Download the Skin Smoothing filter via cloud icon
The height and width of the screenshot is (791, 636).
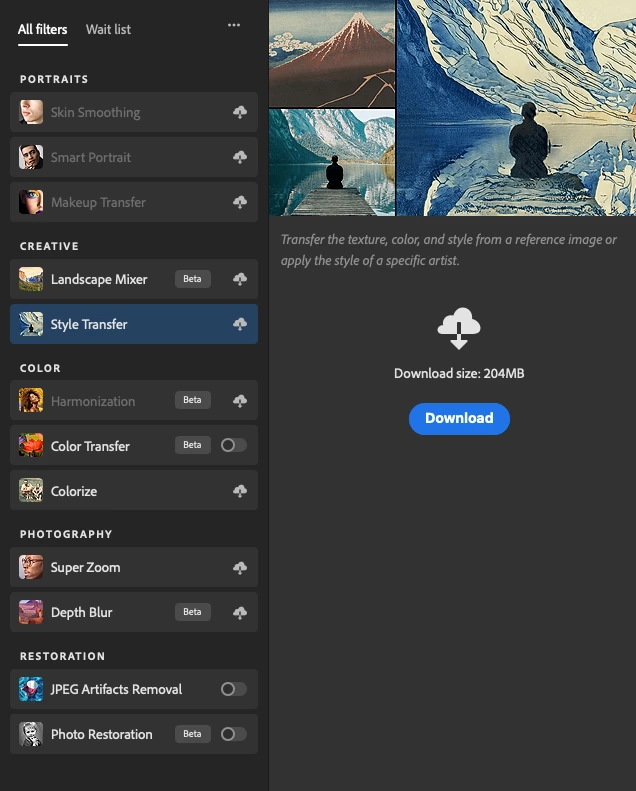click(x=240, y=112)
